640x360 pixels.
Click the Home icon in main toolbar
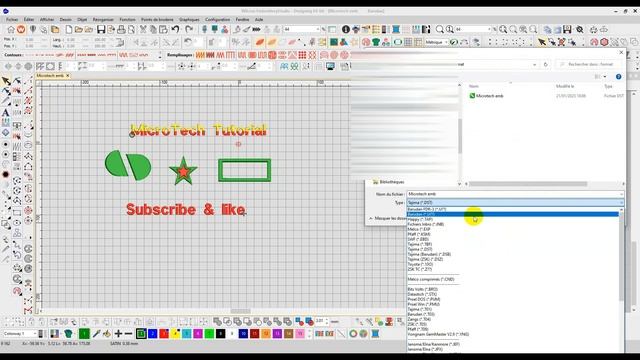coord(11,30)
